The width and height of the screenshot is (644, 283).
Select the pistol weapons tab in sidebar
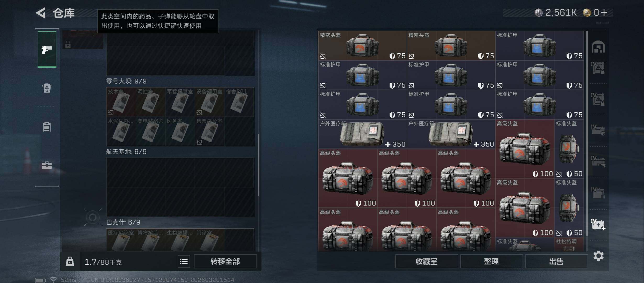47,49
